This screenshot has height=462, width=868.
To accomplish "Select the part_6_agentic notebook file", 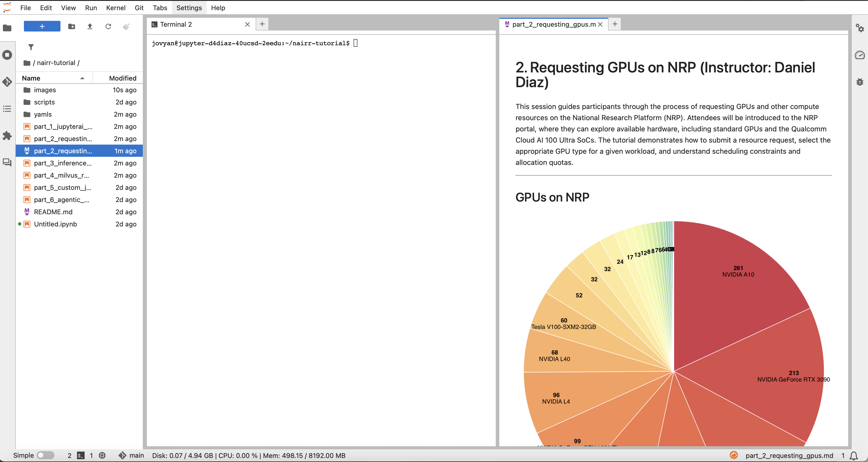I will pyautogui.click(x=80, y=200).
